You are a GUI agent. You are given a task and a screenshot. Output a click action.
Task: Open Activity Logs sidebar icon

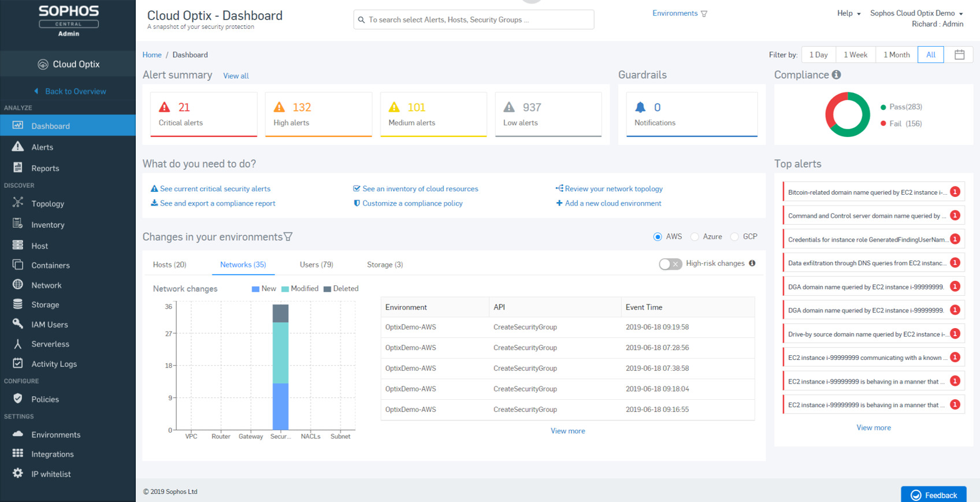[x=18, y=363]
